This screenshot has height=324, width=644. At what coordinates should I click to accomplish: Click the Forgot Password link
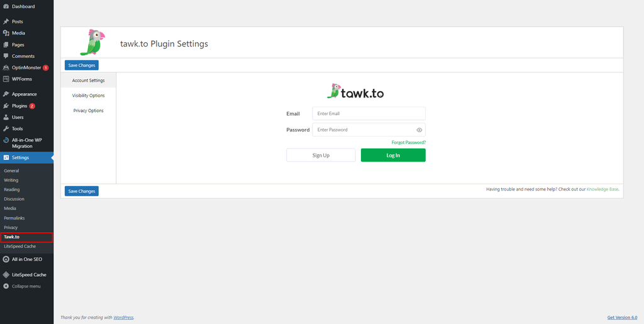(x=409, y=142)
